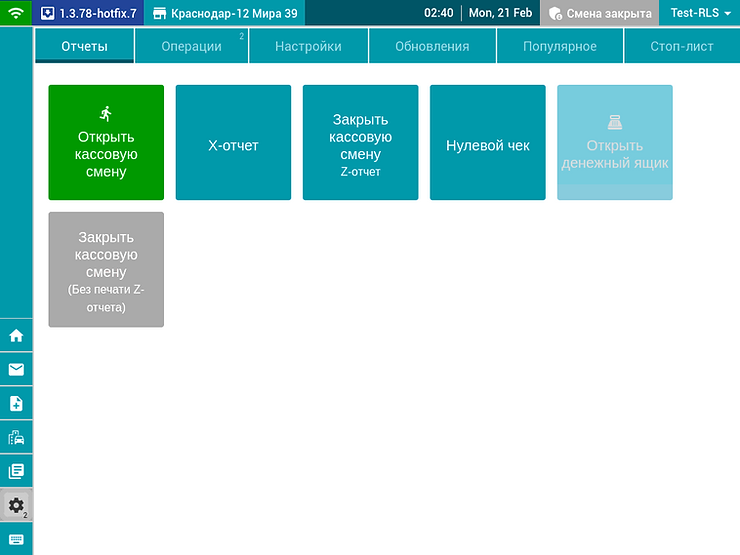Click the 02:40 time display
The width and height of the screenshot is (740, 555).
click(x=438, y=13)
